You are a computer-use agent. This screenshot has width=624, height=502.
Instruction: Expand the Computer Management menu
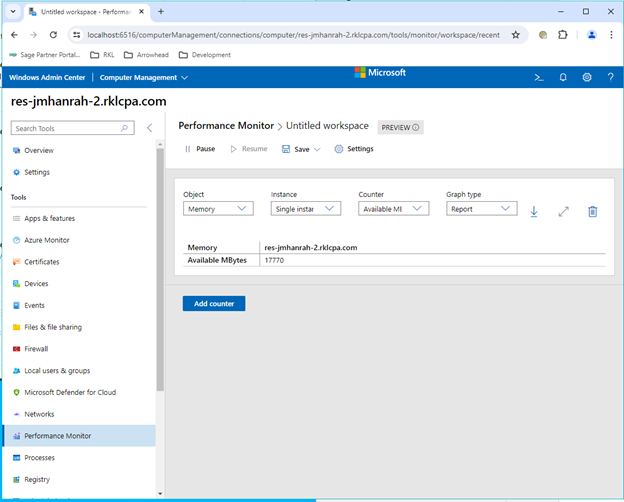pyautogui.click(x=143, y=77)
